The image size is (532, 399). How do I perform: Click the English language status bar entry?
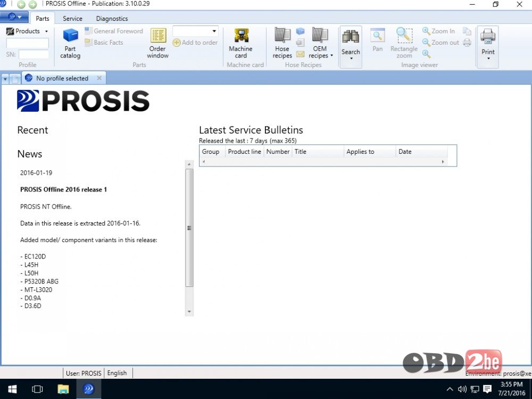[x=117, y=373]
